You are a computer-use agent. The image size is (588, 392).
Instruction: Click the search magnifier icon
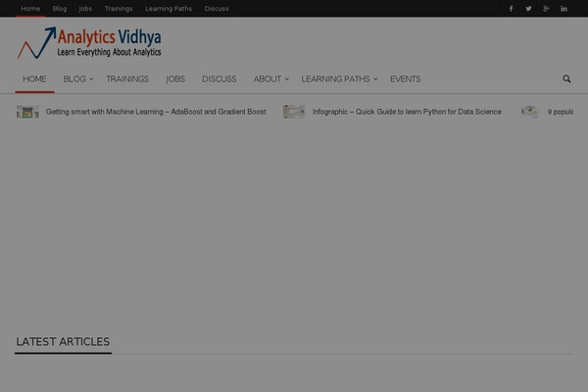tap(566, 78)
